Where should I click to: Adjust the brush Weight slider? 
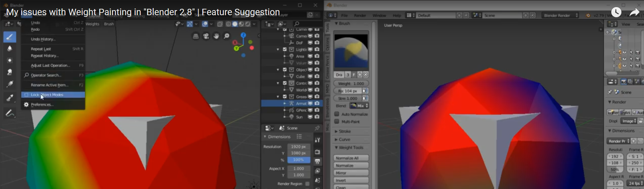coord(351,83)
